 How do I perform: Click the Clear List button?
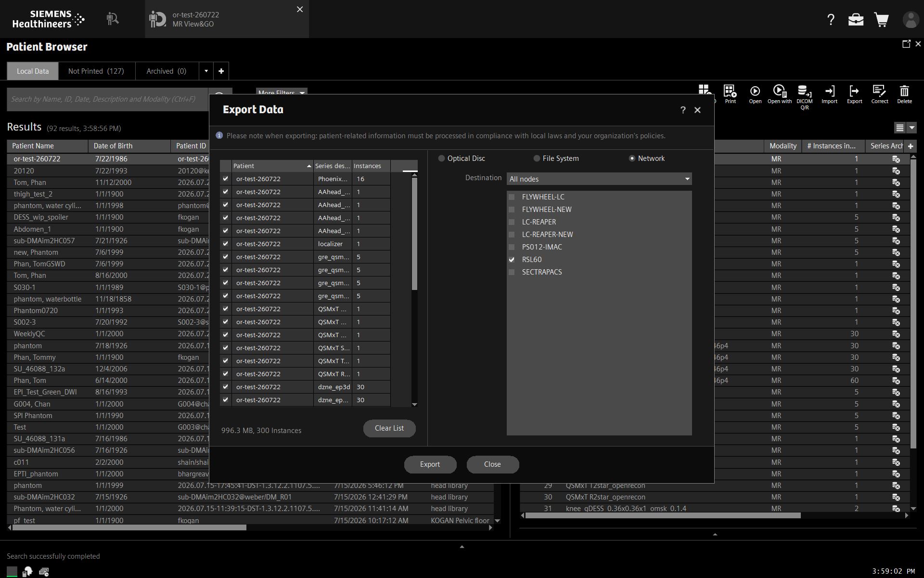click(x=389, y=428)
